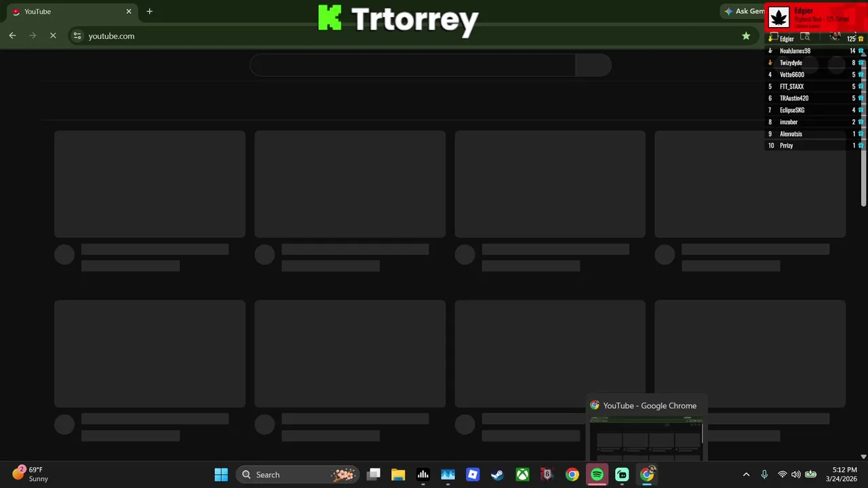Open Task View from the taskbar
The height and width of the screenshot is (488, 868).
click(374, 474)
